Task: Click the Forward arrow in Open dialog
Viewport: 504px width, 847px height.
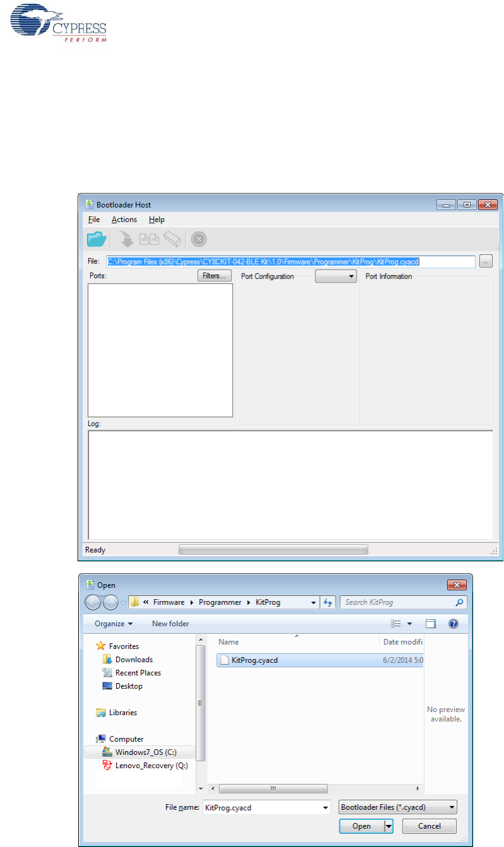Action: tap(109, 602)
